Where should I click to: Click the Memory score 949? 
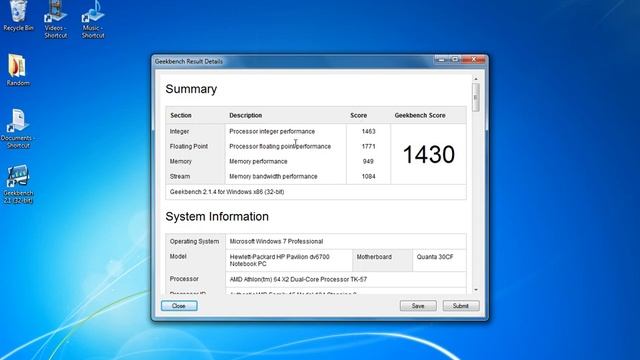[x=368, y=161]
